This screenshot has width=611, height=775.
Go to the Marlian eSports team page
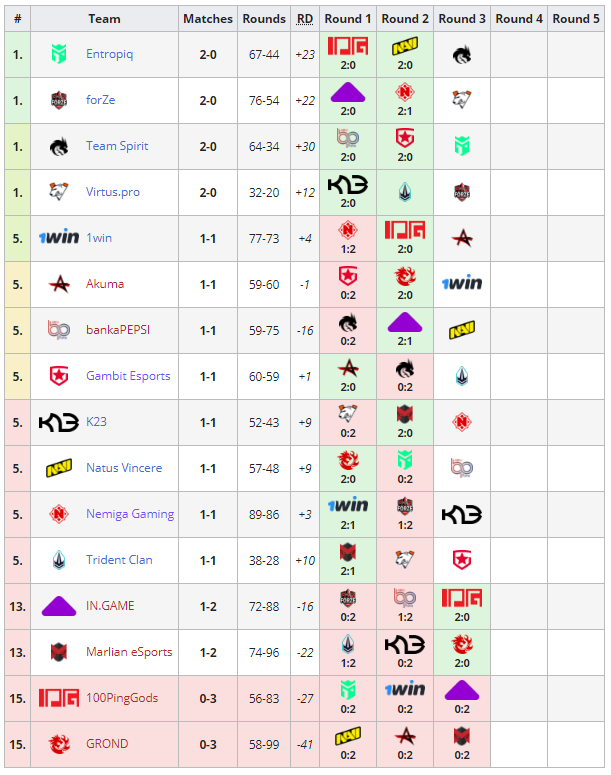pyautogui.click(x=129, y=652)
